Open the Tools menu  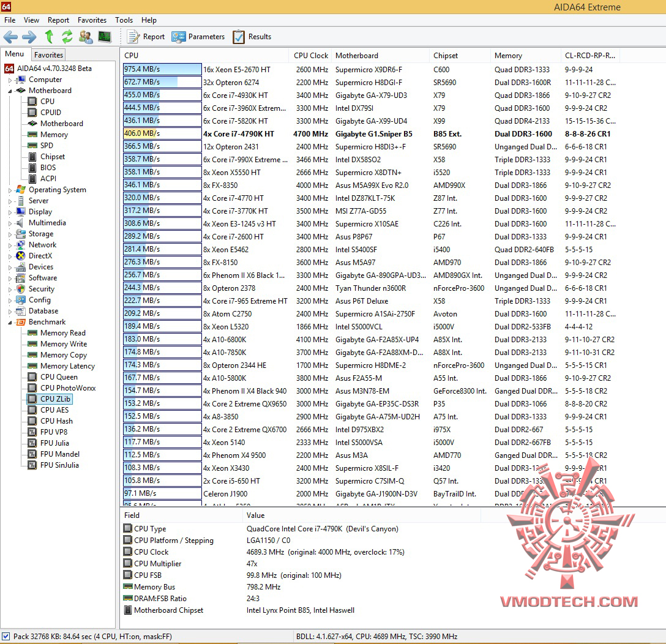point(124,20)
